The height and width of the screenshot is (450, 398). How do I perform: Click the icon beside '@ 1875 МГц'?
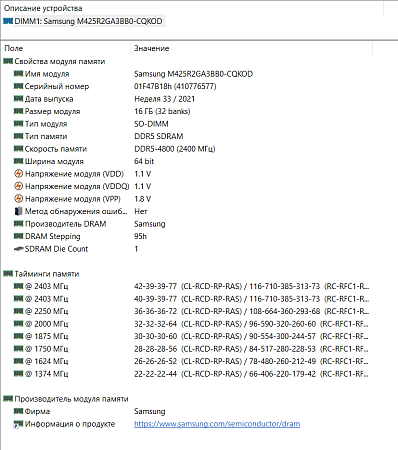tap(18, 336)
